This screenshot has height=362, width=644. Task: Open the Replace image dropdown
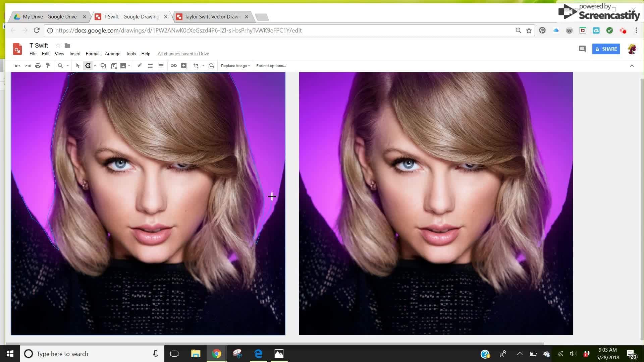point(235,65)
